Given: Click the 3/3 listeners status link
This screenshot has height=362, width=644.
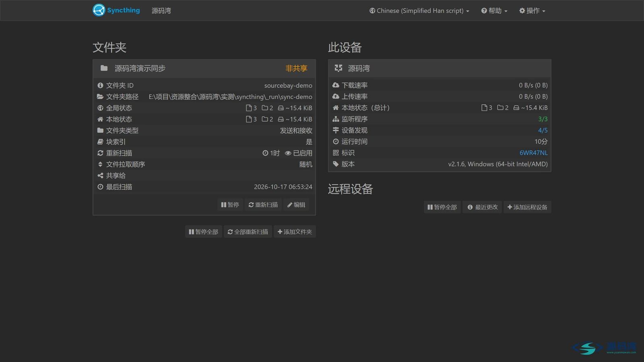Looking at the screenshot, I should click(x=543, y=119).
